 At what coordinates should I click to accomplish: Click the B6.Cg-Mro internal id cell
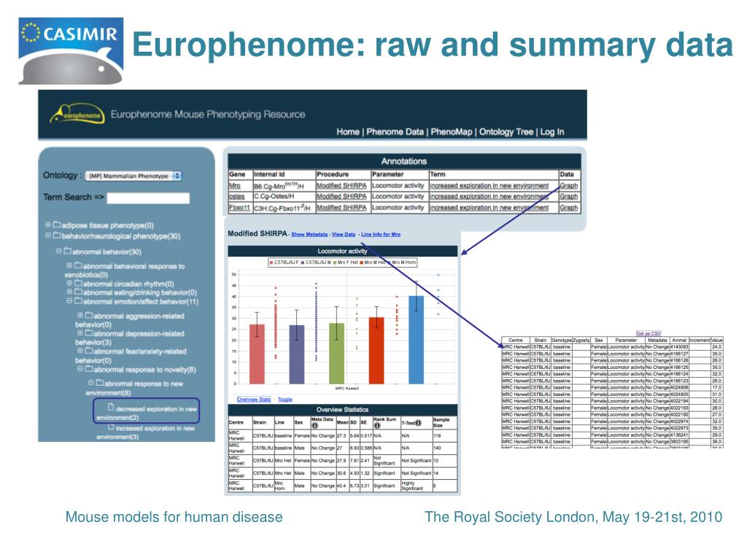(x=285, y=186)
